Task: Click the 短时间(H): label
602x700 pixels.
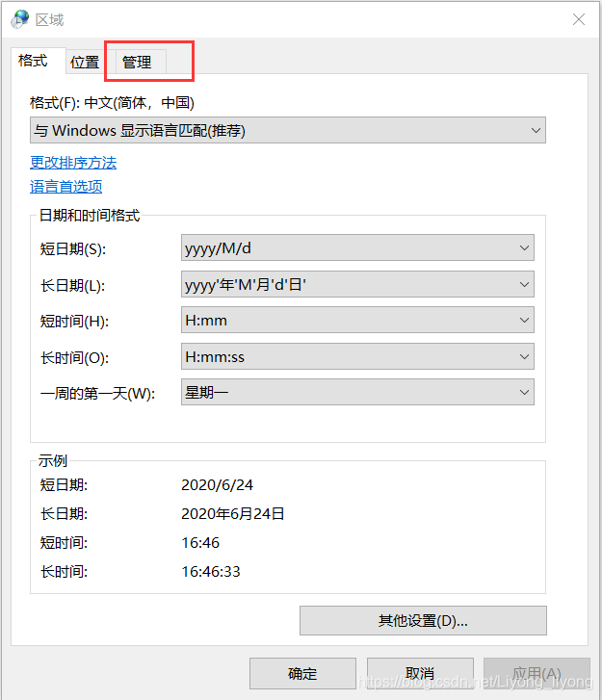Action: coord(74,321)
